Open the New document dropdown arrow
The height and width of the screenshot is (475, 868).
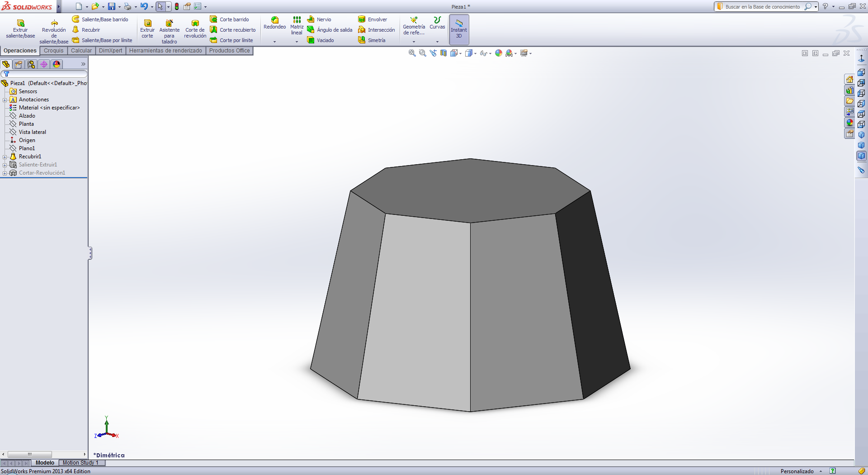pos(87,7)
